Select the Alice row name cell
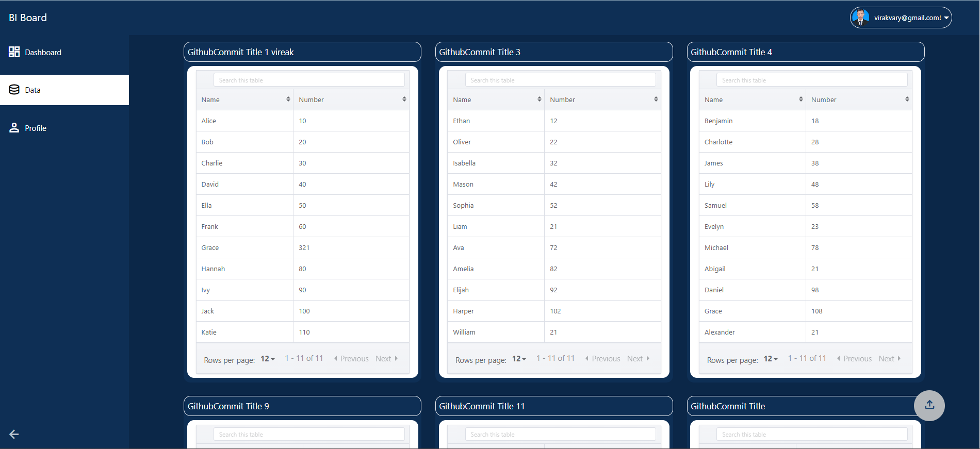 [244, 121]
